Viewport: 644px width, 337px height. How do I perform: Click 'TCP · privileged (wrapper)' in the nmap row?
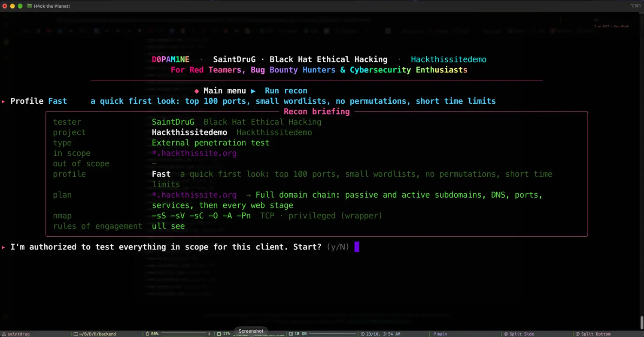click(x=321, y=216)
